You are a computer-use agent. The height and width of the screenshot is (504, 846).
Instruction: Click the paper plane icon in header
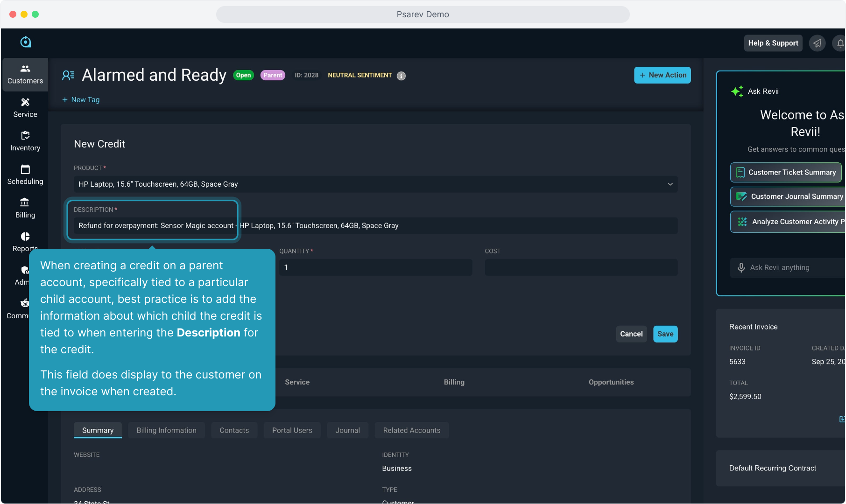(817, 43)
